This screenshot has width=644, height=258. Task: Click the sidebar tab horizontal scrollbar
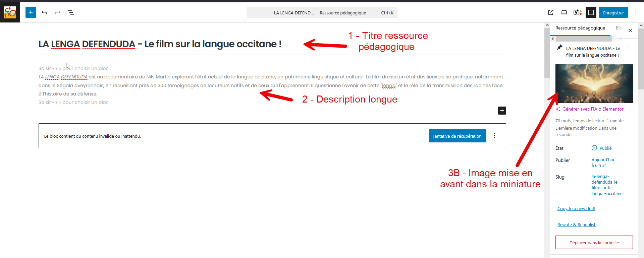[x=584, y=39]
